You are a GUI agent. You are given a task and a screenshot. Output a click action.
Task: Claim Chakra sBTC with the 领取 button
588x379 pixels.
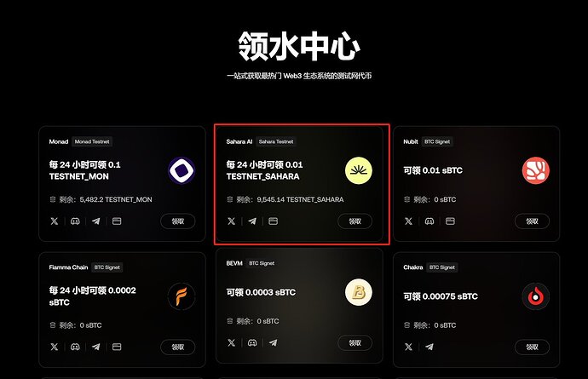pyautogui.click(x=532, y=347)
